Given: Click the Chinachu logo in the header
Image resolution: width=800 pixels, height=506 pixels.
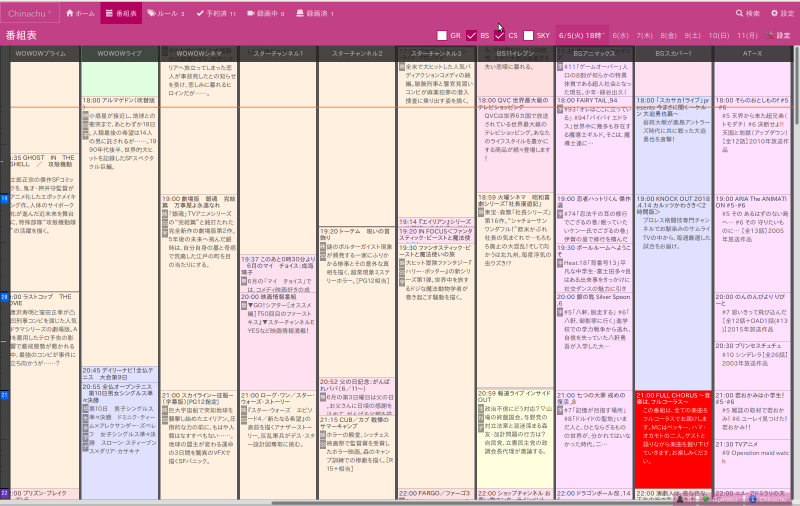Looking at the screenshot, I should [32, 13].
